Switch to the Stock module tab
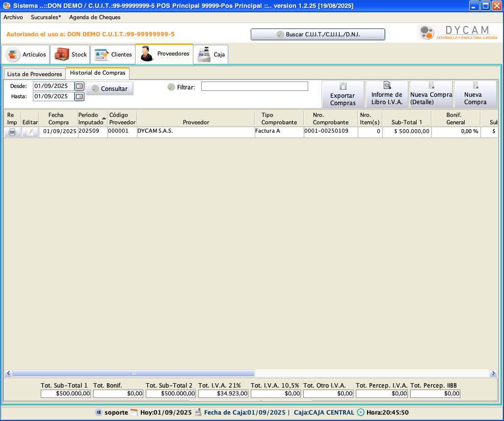 coord(70,55)
